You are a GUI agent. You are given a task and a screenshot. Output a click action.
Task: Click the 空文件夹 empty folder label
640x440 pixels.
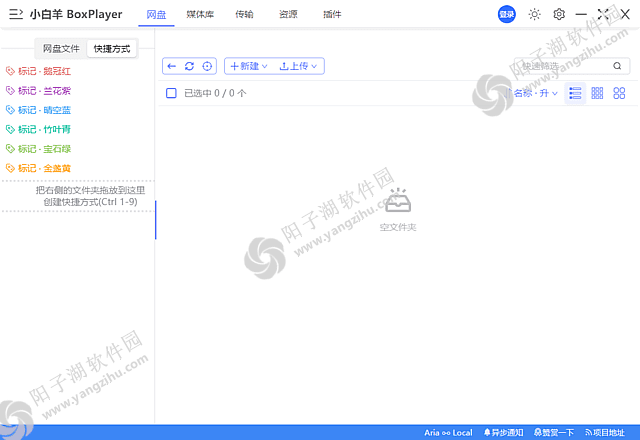[398, 227]
